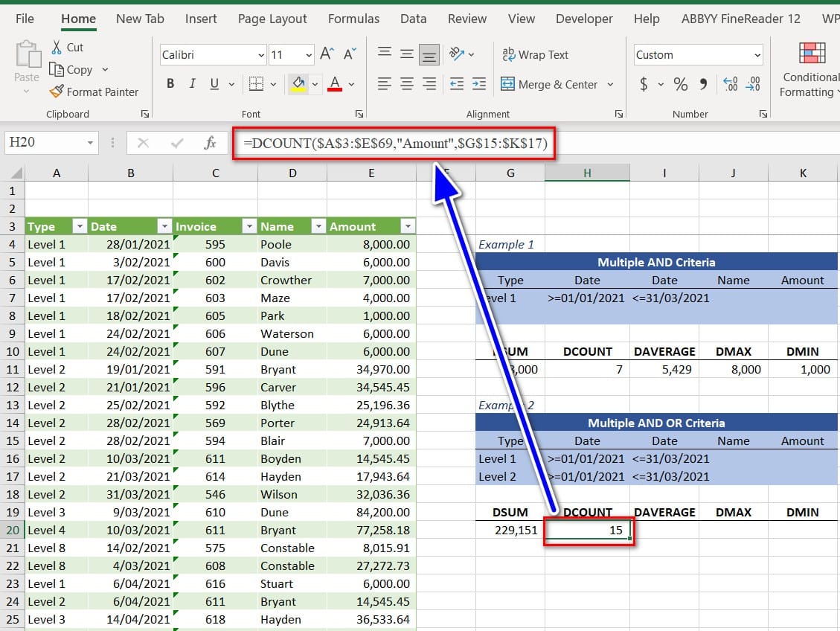Toggle Italic formatting
This screenshot has height=631, width=840.
tap(193, 84)
